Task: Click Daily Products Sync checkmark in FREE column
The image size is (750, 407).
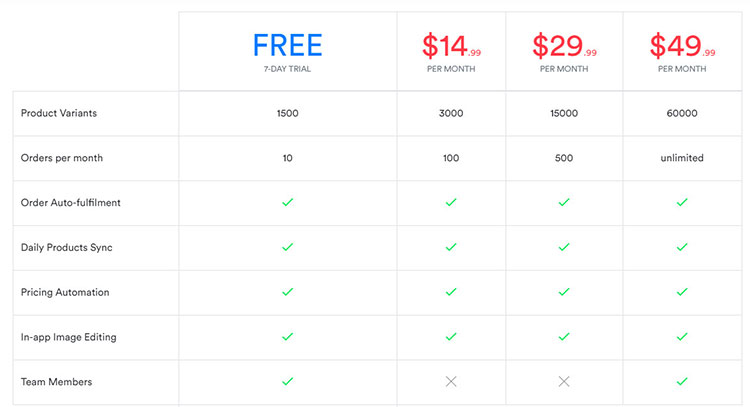Action: click(287, 247)
